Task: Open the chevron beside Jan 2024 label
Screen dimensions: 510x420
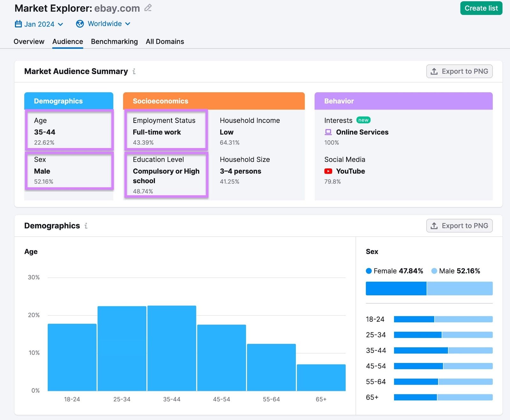Action: tap(61, 24)
